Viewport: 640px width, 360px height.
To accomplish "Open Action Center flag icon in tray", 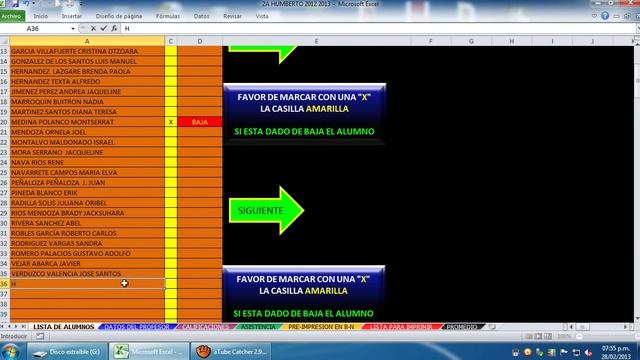I will coord(564,352).
